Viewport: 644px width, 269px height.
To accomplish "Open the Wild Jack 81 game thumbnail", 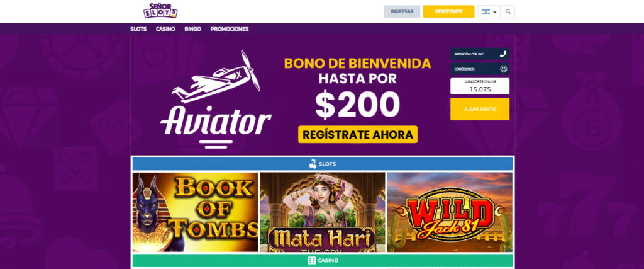I will (450, 212).
